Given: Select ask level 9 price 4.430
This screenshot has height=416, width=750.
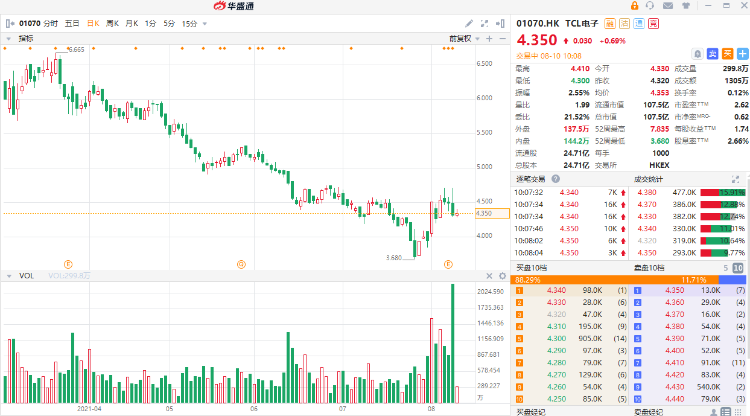Looking at the screenshot, I should (x=674, y=387).
